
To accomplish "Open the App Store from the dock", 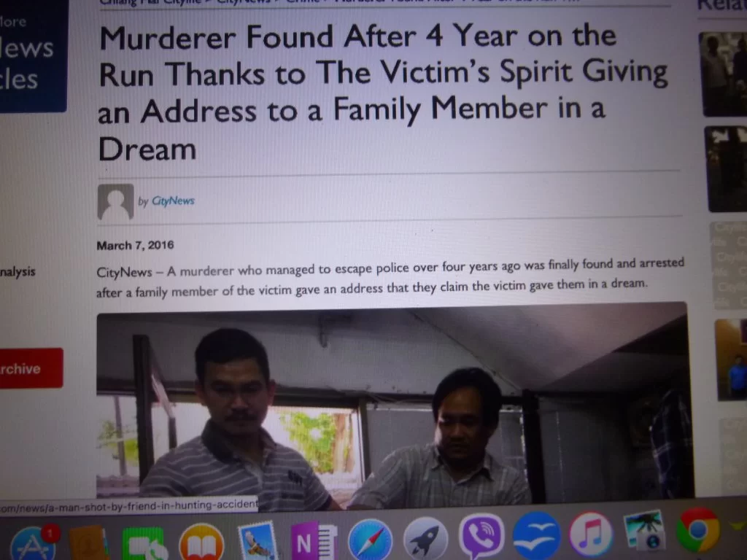I will pyautogui.click(x=34, y=544).
